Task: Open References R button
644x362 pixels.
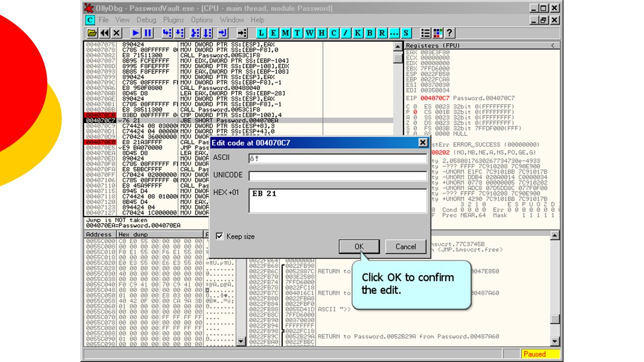Action: tap(382, 33)
